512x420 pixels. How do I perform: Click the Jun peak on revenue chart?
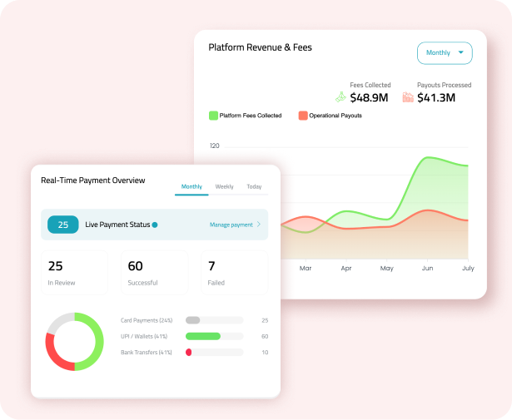429,157
